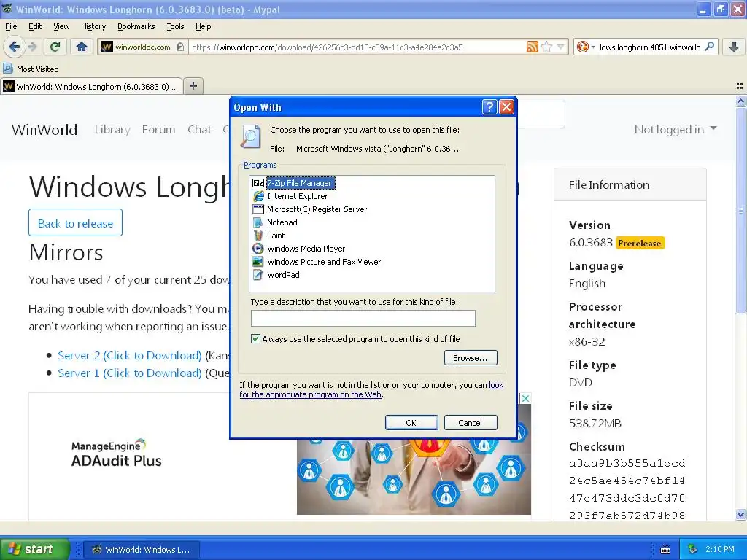Viewport: 747px width, 560px height.
Task: Bookmark the page with the star icon
Action: tap(546, 47)
